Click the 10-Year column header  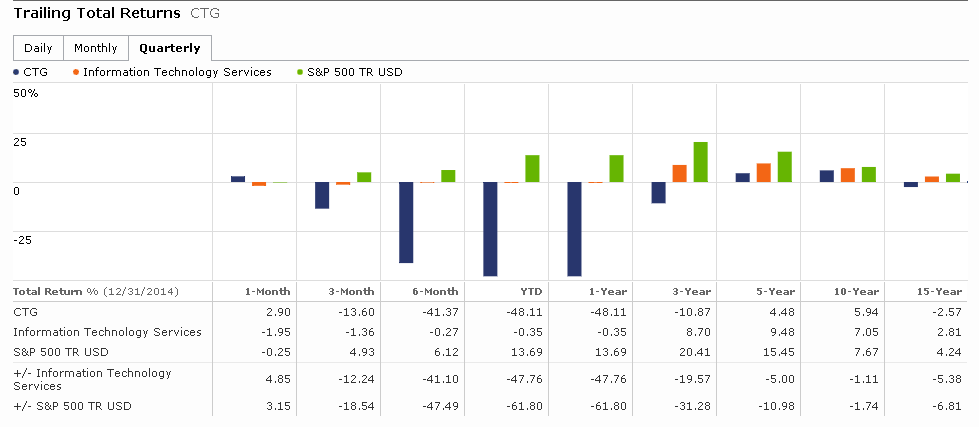[x=857, y=292]
